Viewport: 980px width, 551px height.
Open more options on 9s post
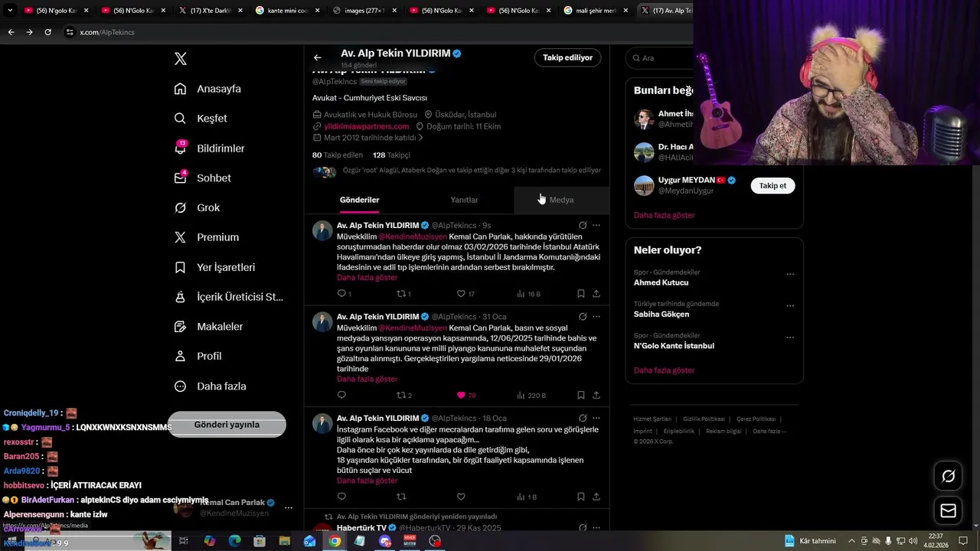[596, 226]
